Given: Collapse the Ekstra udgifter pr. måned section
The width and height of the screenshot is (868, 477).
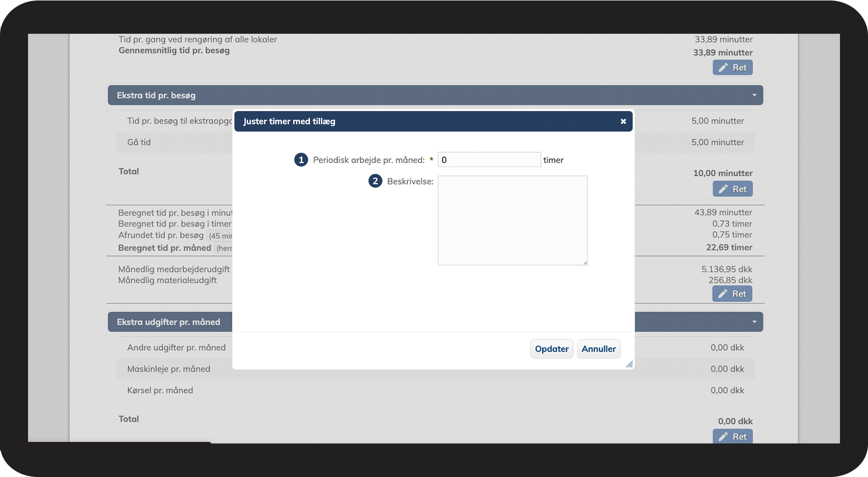Looking at the screenshot, I should pos(754,322).
